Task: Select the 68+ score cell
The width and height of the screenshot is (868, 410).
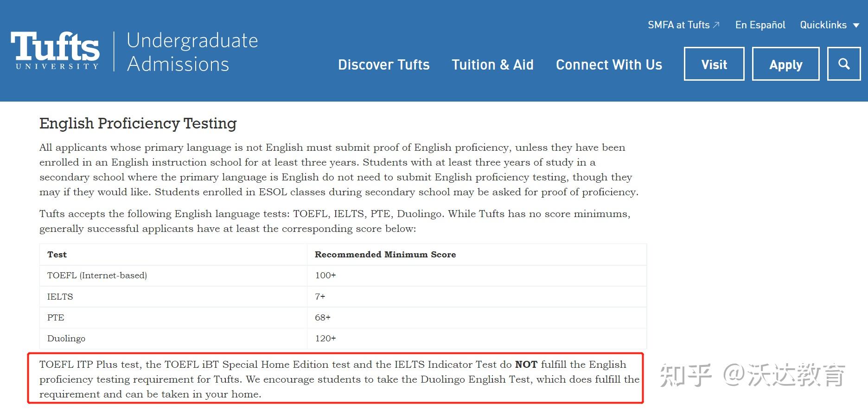Action: pyautogui.click(x=477, y=318)
